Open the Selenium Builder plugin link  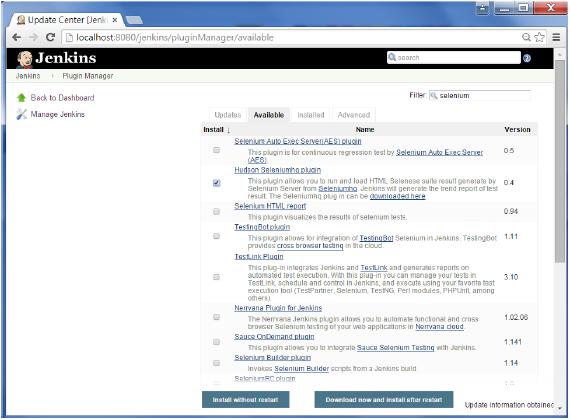[273, 358]
